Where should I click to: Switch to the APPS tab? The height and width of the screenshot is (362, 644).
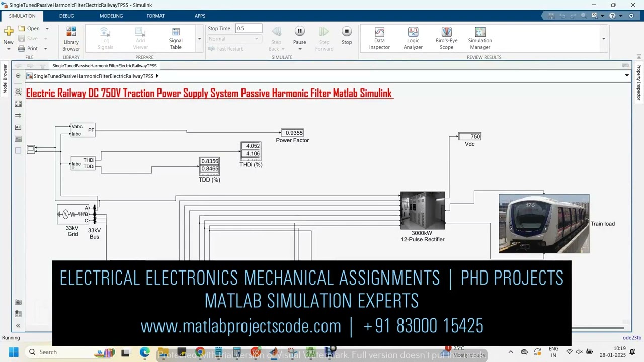click(200, 16)
